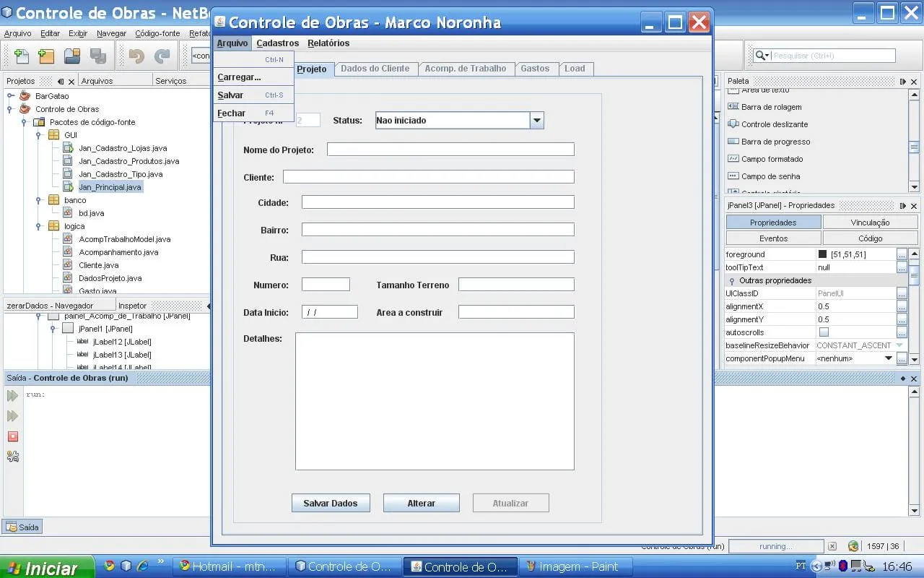Show hidden quick launch icons chevron

coord(160,562)
